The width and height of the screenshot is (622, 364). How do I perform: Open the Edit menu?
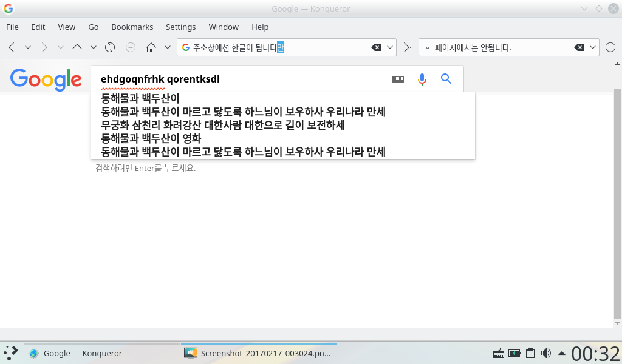tap(38, 27)
